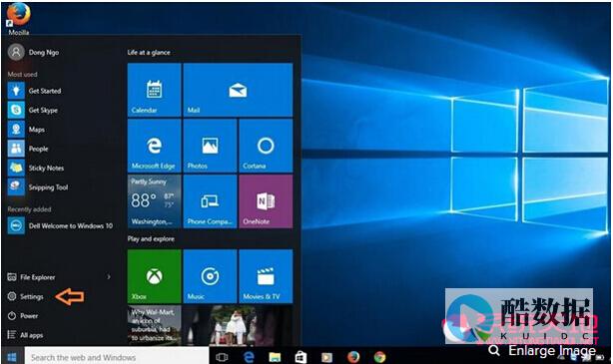Open Maps from the Most used list
The height and width of the screenshot is (364, 613).
click(26, 130)
